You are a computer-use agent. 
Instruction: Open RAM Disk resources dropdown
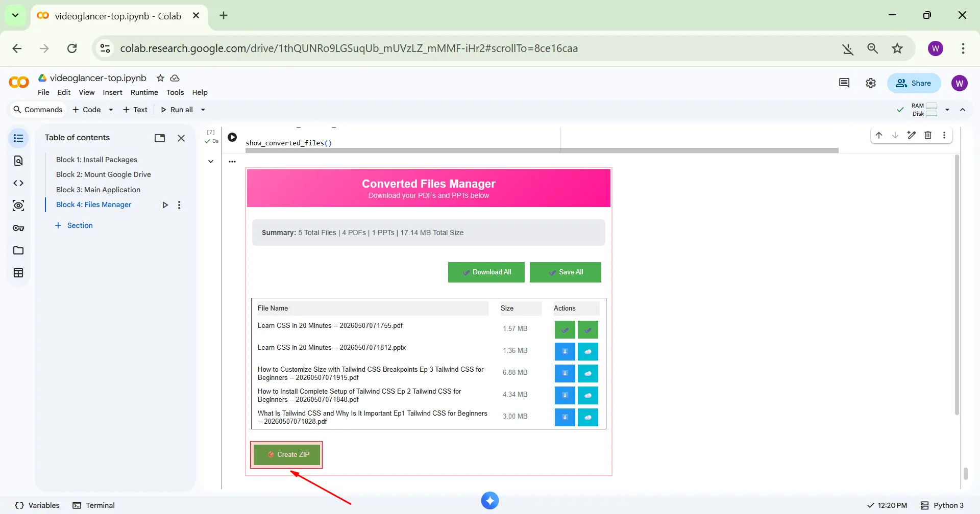[947, 110]
